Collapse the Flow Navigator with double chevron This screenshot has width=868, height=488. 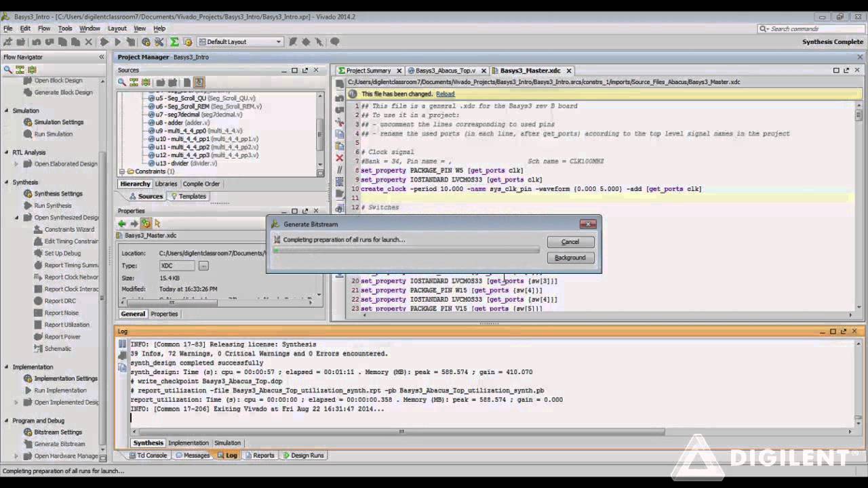(x=102, y=57)
